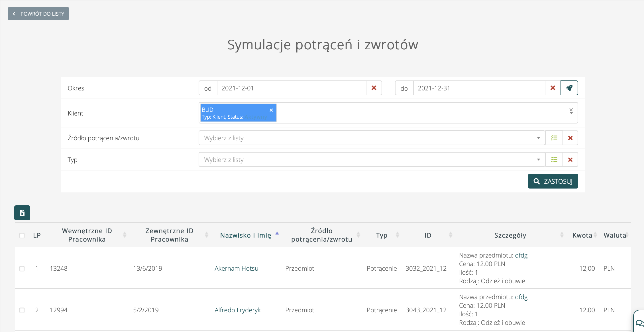Viewport: 644px width, 332px height.
Task: Click the ZASTOSUJ button
Action: click(x=553, y=181)
